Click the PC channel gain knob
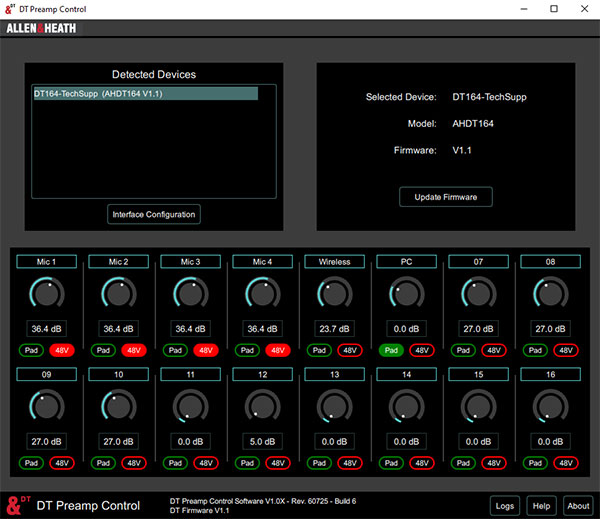 pyautogui.click(x=406, y=294)
